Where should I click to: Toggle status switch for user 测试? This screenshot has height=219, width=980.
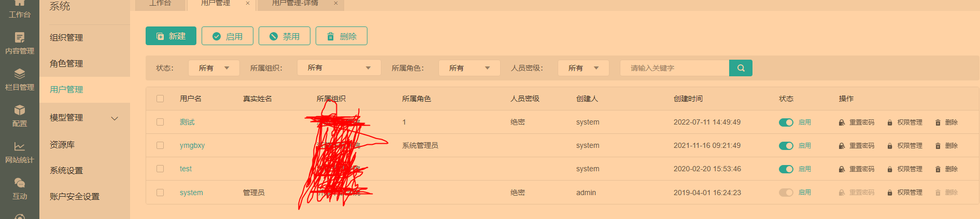click(x=786, y=122)
